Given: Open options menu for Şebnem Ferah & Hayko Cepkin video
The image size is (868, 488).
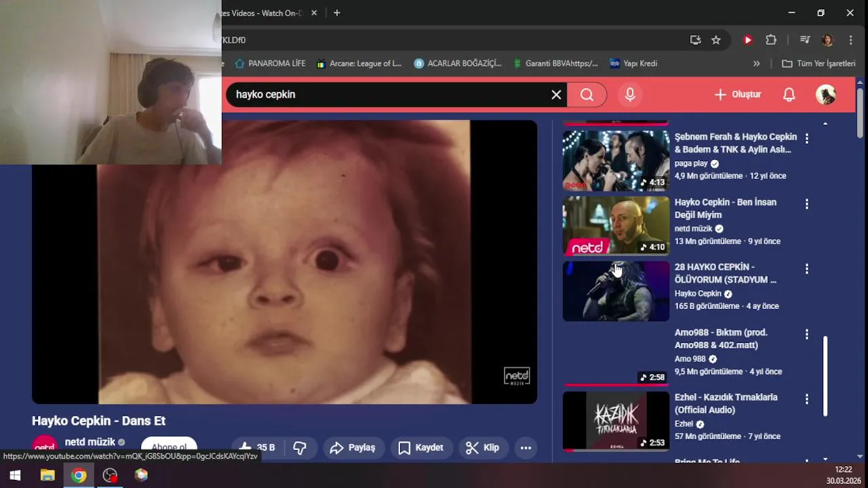Looking at the screenshot, I should [x=806, y=138].
